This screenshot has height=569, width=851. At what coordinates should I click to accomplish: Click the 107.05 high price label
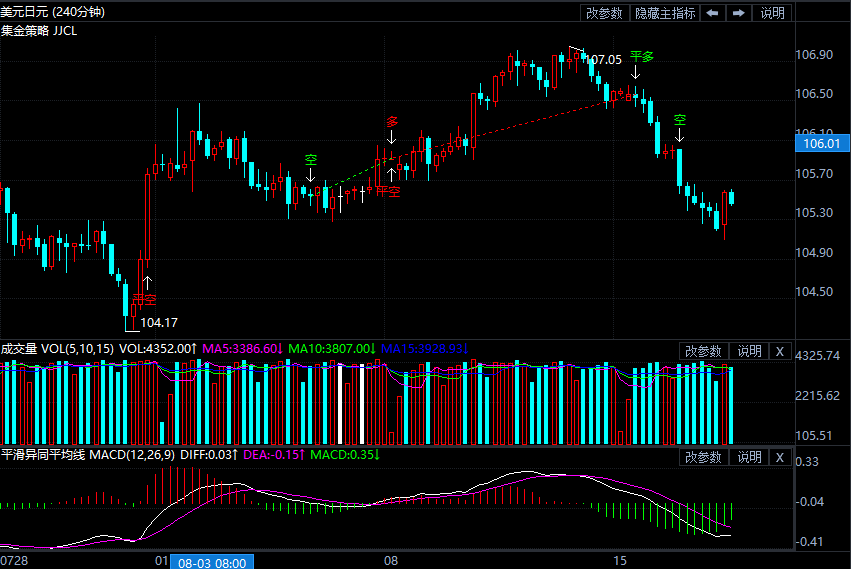[603, 60]
